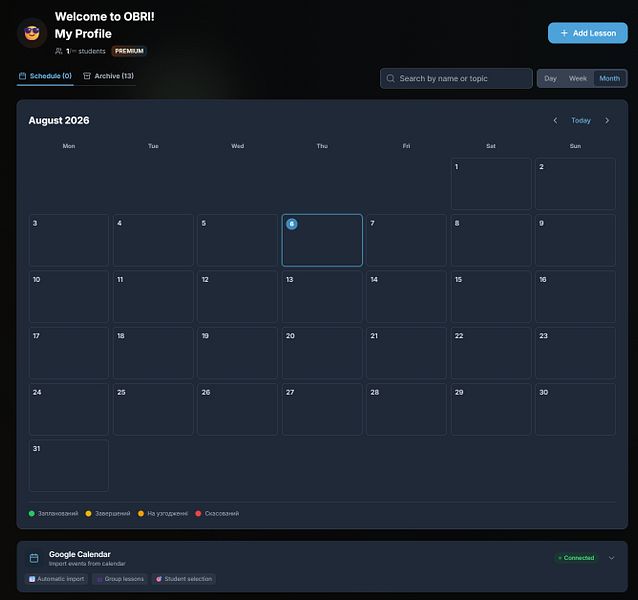Click the Schedule tab calendar icon

pos(22,76)
